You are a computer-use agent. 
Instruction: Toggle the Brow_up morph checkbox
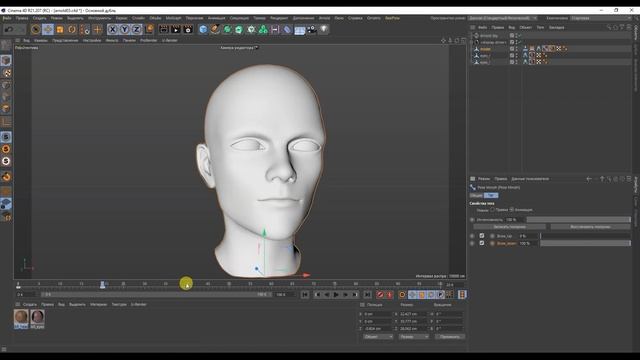(x=482, y=236)
